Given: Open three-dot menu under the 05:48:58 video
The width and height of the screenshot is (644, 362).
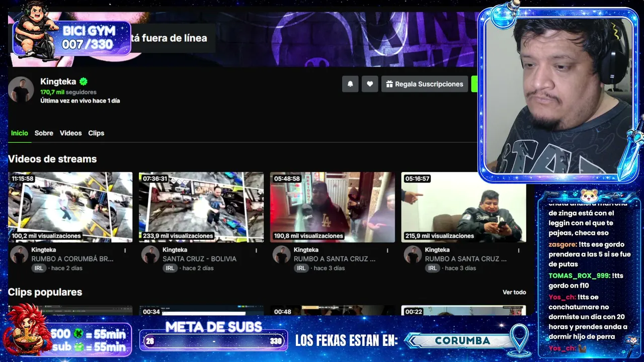Looking at the screenshot, I should click(x=387, y=250).
